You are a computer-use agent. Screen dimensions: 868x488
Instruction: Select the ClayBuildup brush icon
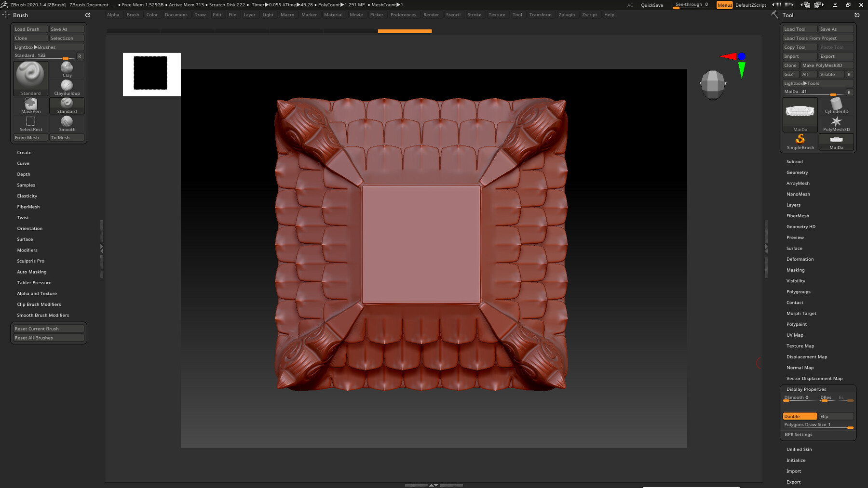[x=67, y=87]
